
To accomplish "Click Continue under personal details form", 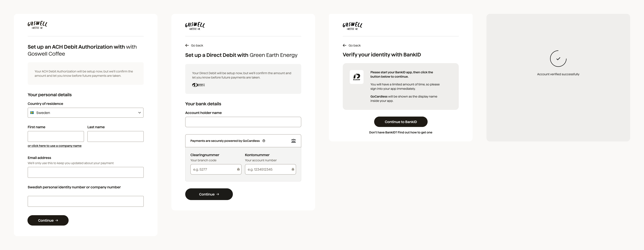I will click(x=48, y=220).
